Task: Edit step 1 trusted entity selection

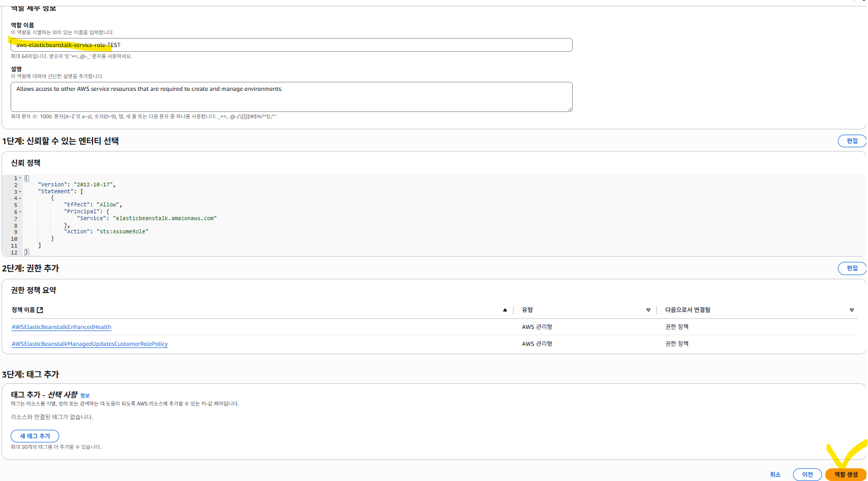Action: 852,141
